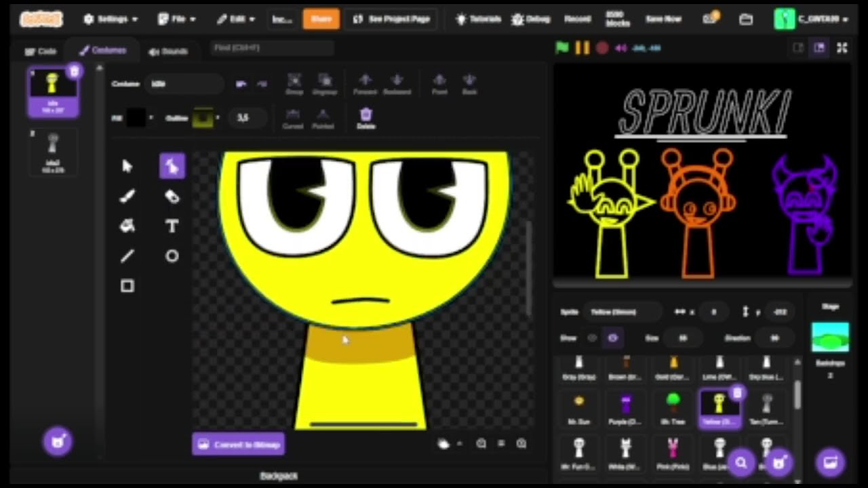Delete the idle costume via trash badge
The width and height of the screenshot is (868, 488).
click(75, 70)
